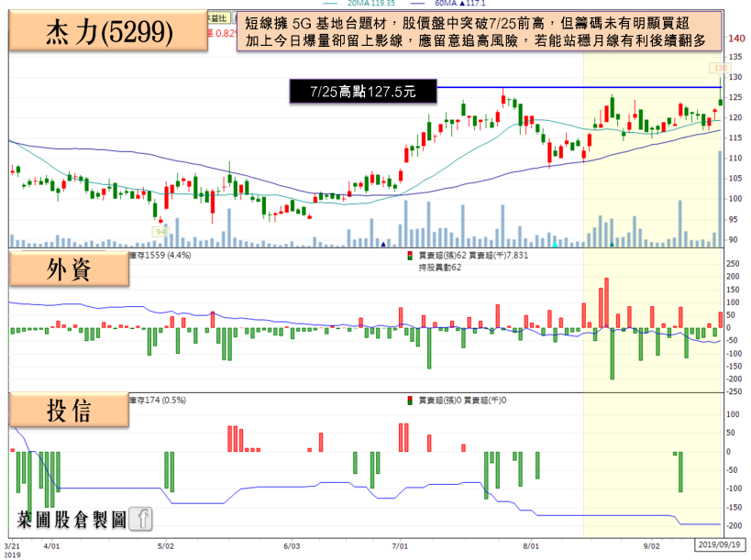Click the red/green legend icon in 投信 panel
The height and width of the screenshot is (560, 751).
[410, 401]
